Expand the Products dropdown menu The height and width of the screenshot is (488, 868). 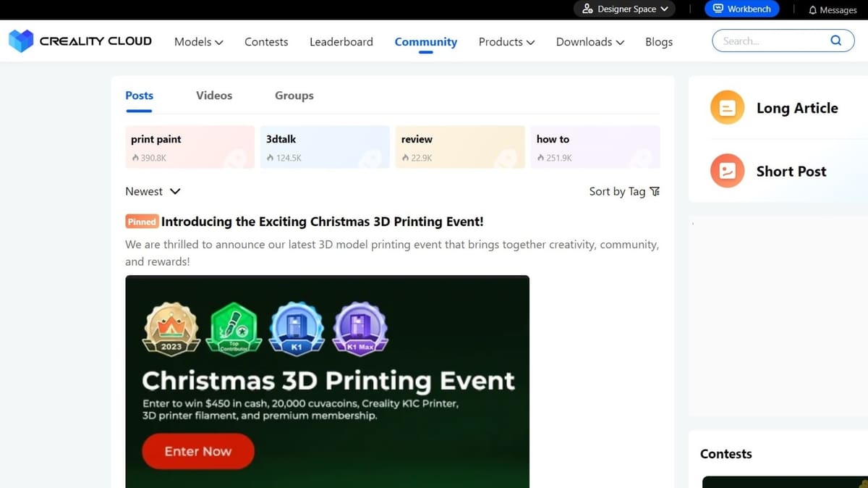[x=506, y=42]
